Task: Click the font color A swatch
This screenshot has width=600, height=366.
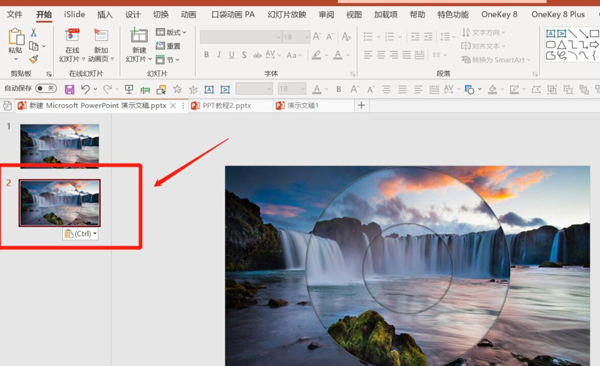Action: pos(338,55)
